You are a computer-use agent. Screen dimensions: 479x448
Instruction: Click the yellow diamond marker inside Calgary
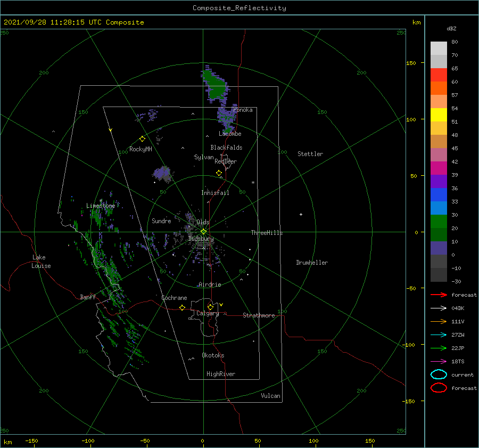(210, 307)
